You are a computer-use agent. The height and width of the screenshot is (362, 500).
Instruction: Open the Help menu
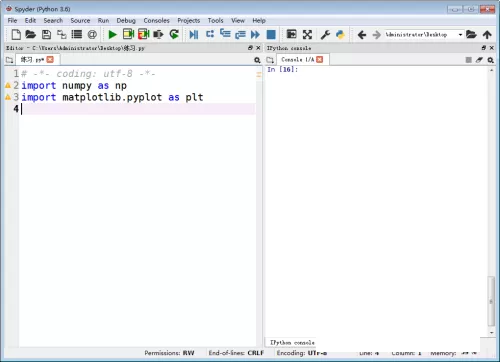tap(259, 21)
